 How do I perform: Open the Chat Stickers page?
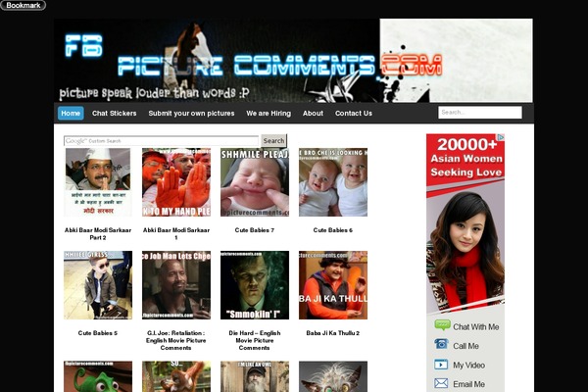115,114
